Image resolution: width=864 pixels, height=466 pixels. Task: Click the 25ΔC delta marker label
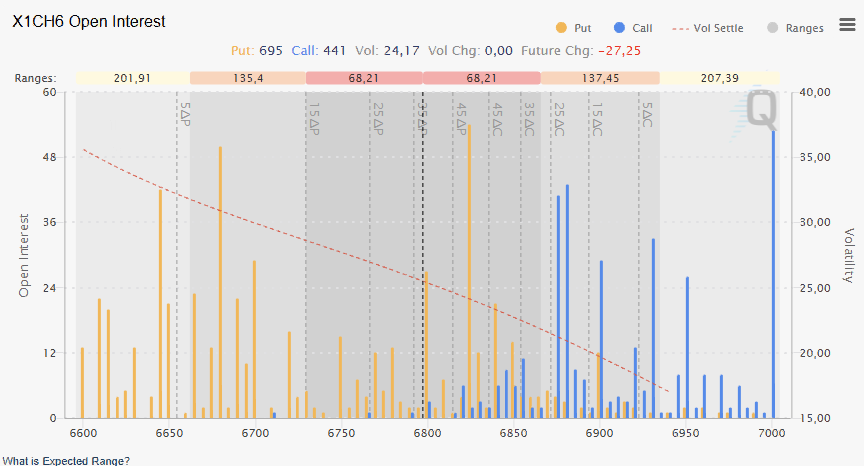(x=559, y=118)
